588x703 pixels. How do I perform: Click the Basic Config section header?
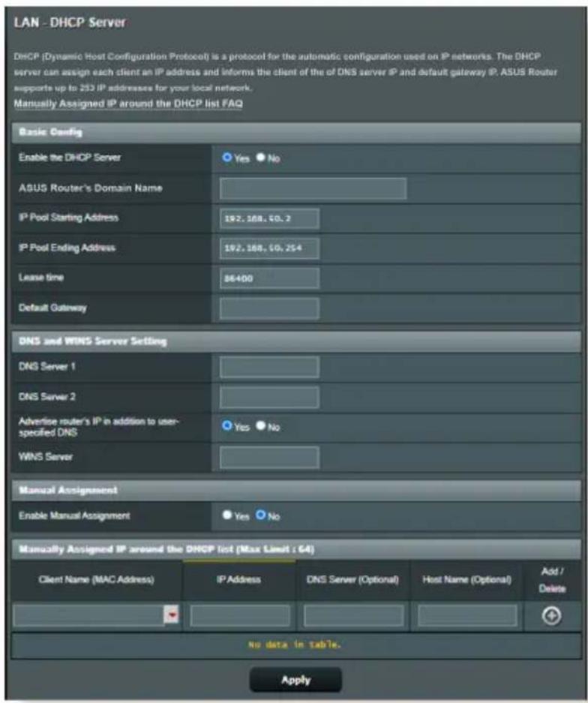click(x=296, y=132)
